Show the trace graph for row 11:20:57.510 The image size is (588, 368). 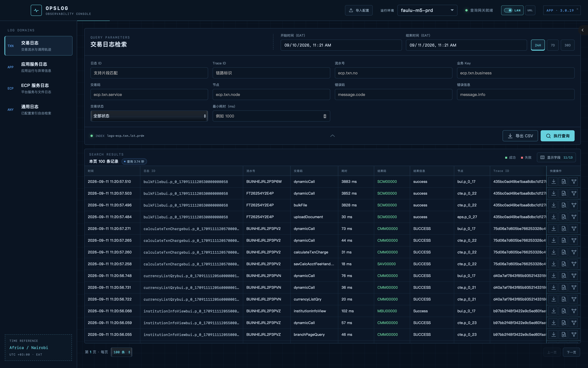[x=574, y=182]
